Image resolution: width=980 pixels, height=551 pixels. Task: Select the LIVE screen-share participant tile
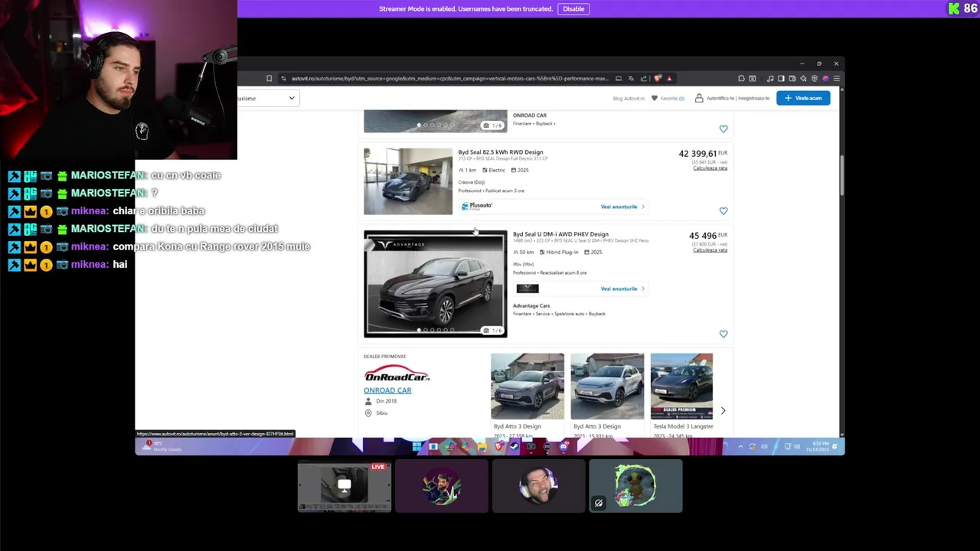click(x=345, y=486)
